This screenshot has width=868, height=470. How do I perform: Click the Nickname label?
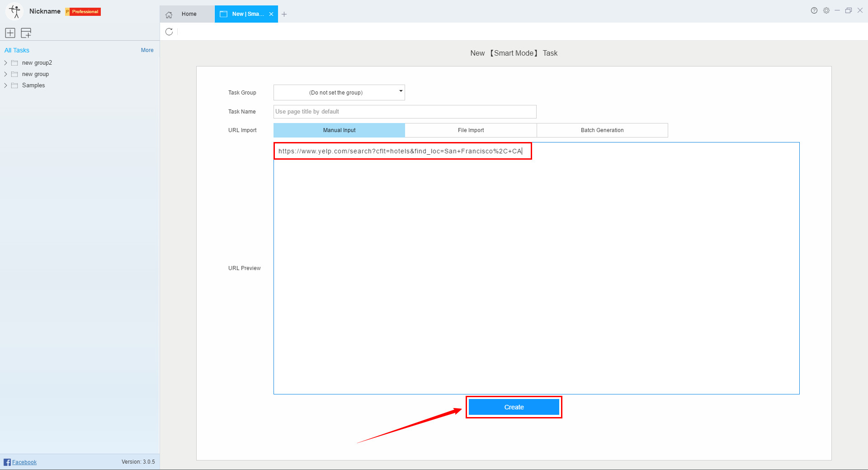[x=45, y=11]
